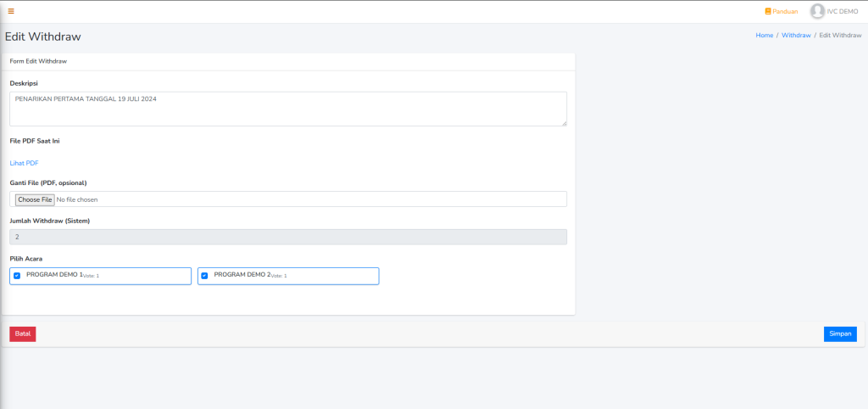Open the IVC DEMO user menu
Screen dimensions: 868x409
point(843,12)
